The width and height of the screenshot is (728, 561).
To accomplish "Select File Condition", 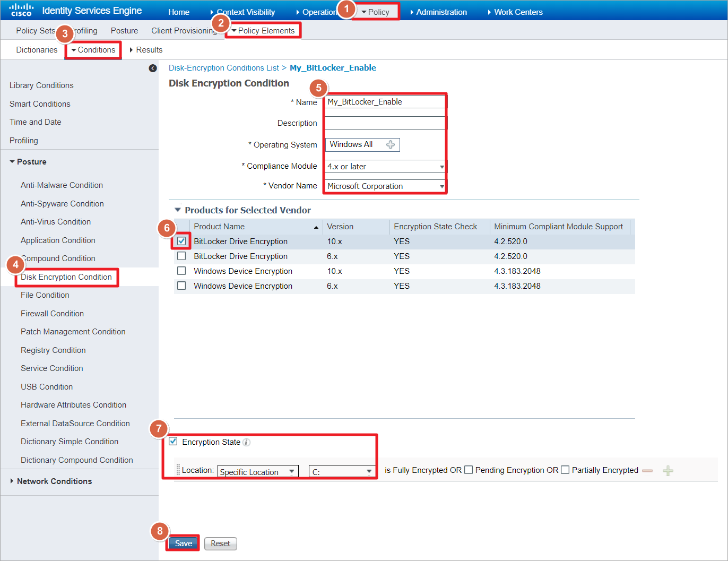I will (45, 295).
